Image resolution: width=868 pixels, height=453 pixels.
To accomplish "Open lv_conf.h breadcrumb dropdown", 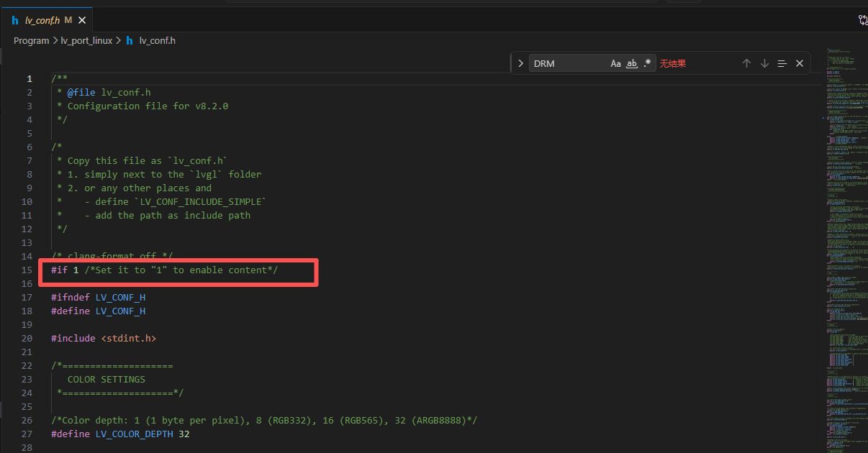I will point(157,41).
